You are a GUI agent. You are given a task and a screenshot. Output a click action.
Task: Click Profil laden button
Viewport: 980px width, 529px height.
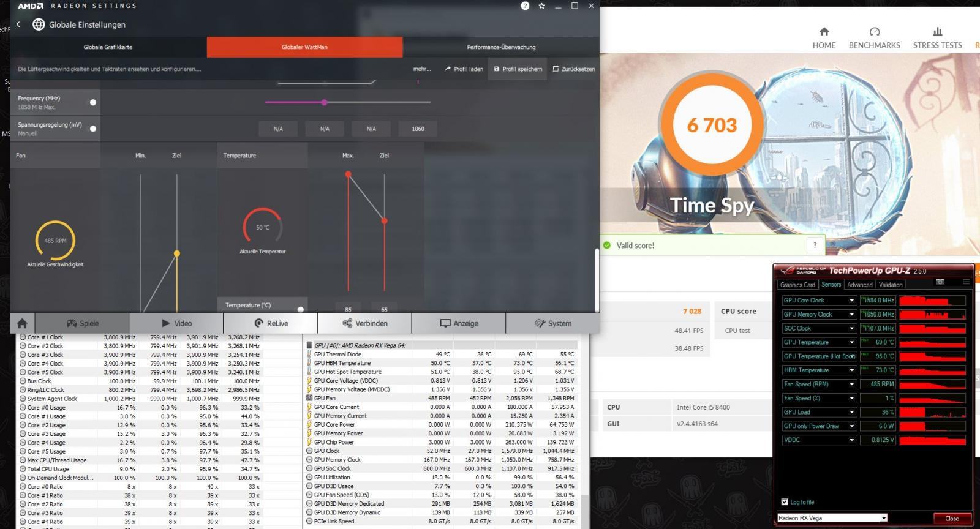tap(464, 69)
